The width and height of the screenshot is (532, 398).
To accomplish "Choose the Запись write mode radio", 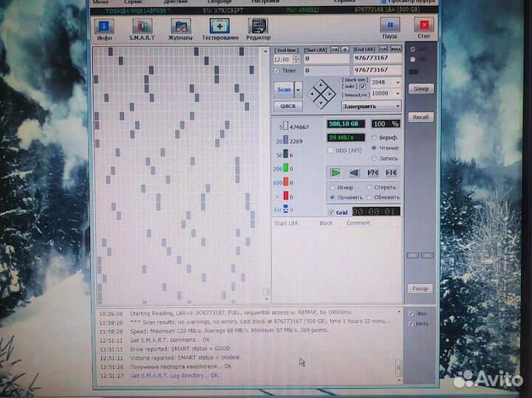I will point(374,158).
